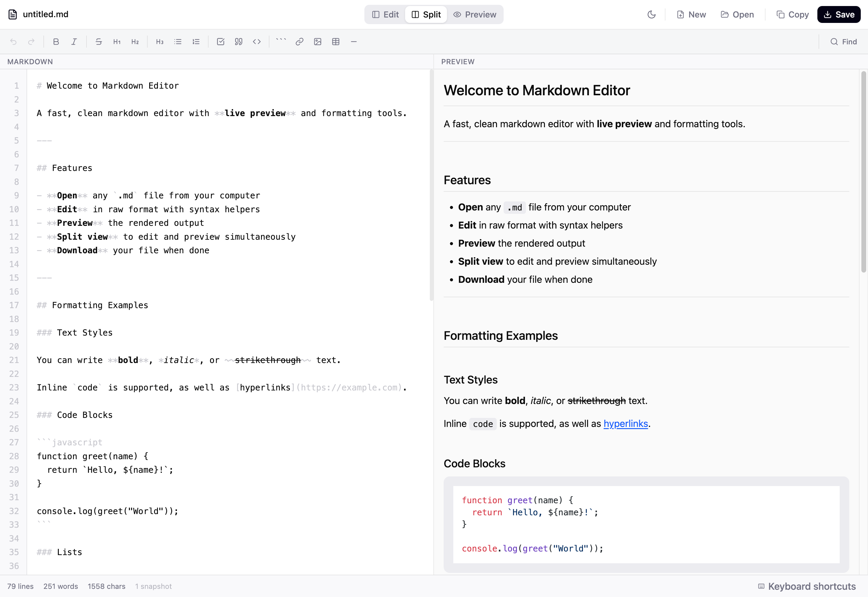Insert a blockquote
Screen dimensions: 868x597
pos(238,42)
